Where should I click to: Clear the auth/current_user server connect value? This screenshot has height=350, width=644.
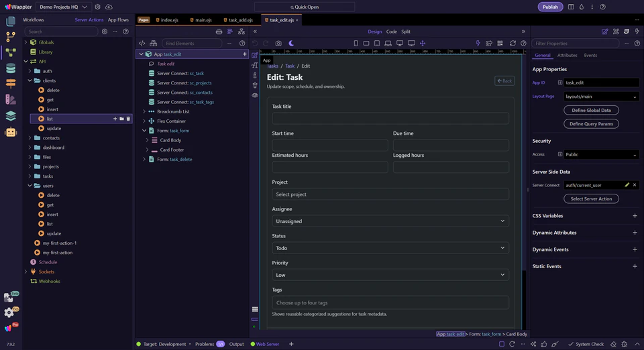[635, 185]
